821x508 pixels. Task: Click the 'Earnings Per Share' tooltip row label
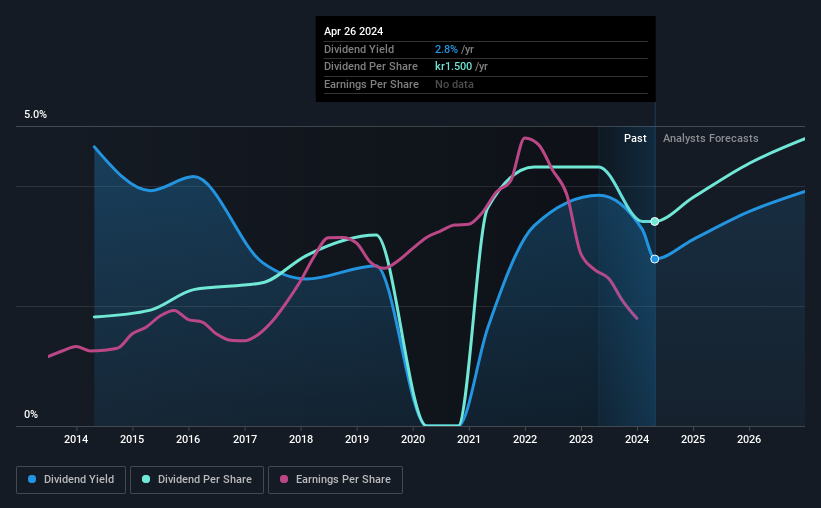point(371,84)
